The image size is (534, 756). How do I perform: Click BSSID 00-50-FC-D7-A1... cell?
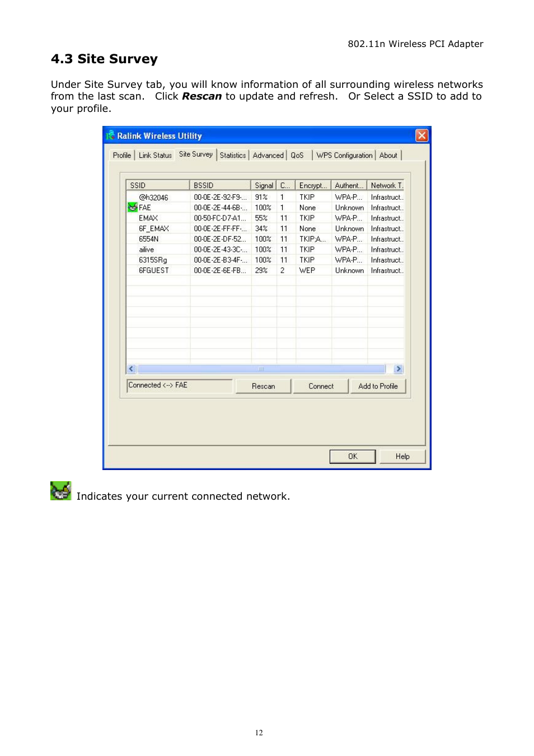pyautogui.click(x=220, y=218)
